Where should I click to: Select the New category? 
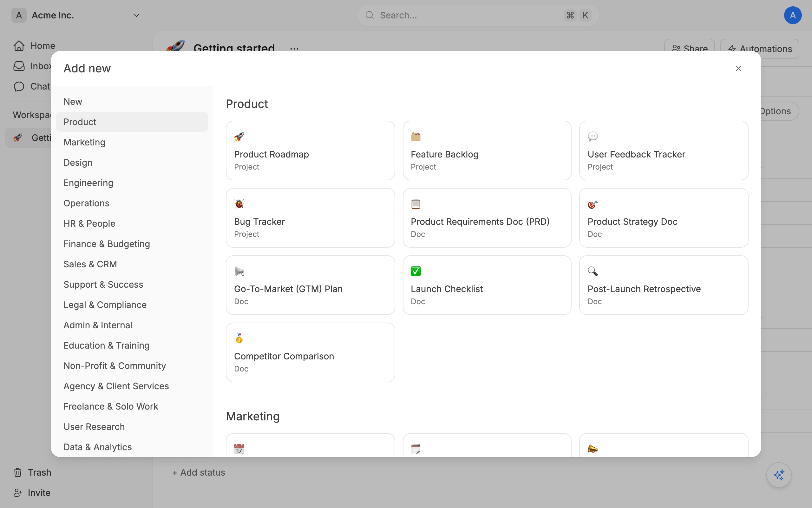(x=132, y=102)
